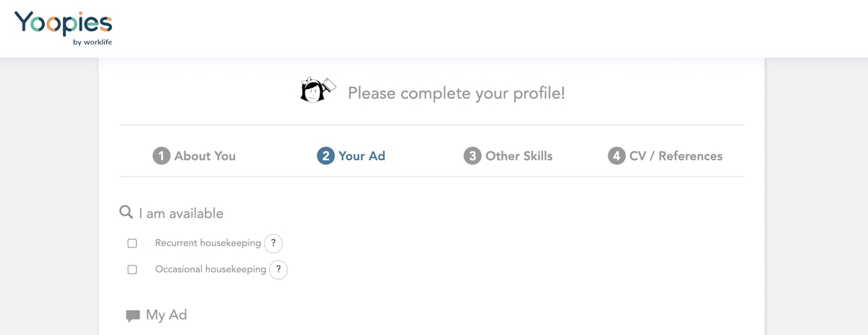Click the step 3 number badge
The image size is (868, 335).
472,156
